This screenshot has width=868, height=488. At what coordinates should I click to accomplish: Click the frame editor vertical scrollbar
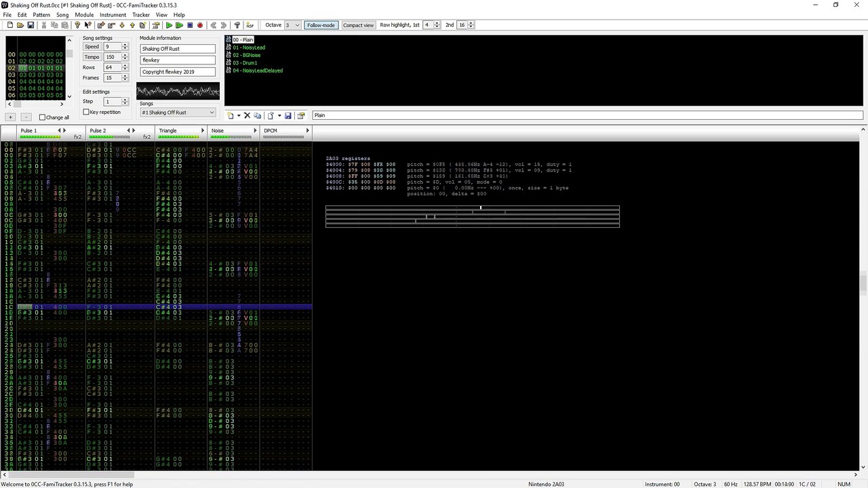(x=69, y=68)
